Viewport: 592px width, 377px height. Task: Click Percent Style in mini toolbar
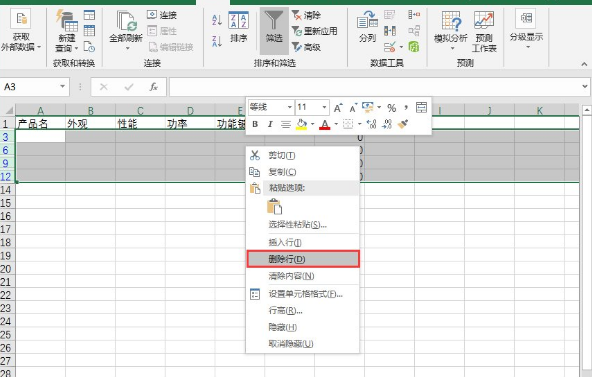pyautogui.click(x=392, y=108)
